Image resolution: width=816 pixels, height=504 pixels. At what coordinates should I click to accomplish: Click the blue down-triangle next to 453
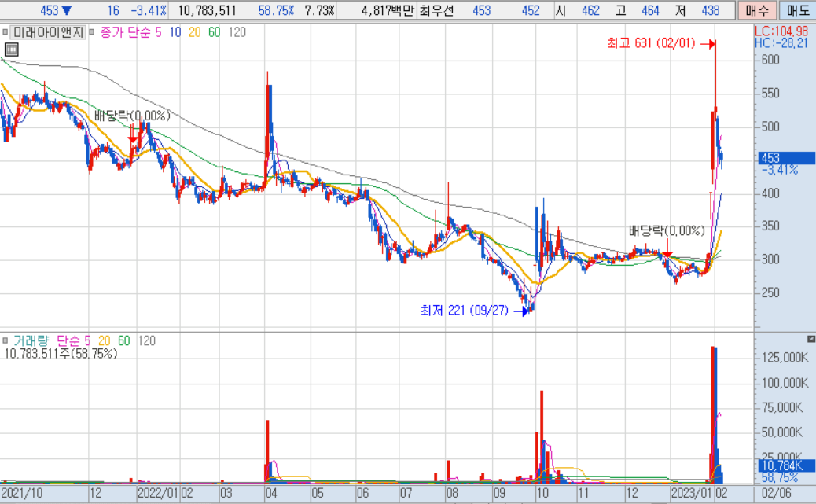point(66,10)
